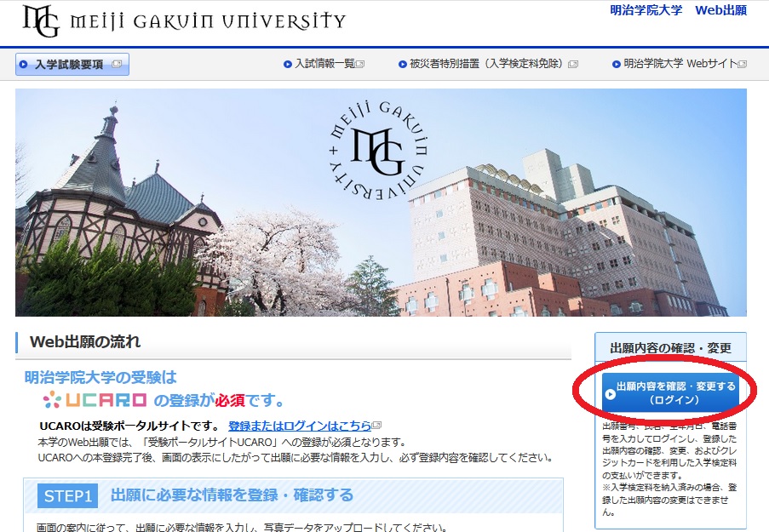Click the 明治学院大学の受験は text
The width and height of the screenshot is (769, 532).
(x=100, y=377)
